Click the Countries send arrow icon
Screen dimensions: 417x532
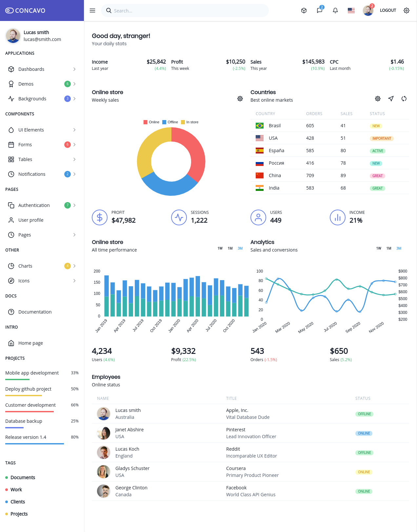[x=391, y=99]
